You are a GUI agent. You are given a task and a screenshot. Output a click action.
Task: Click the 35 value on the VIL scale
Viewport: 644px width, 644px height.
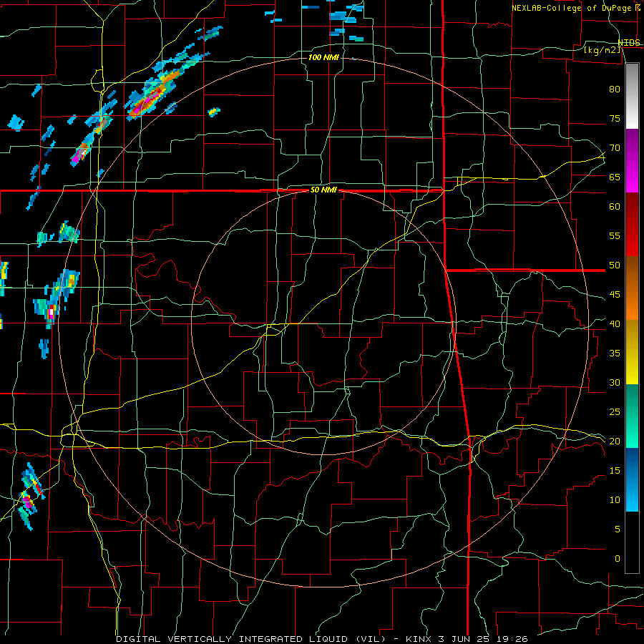[x=615, y=353]
